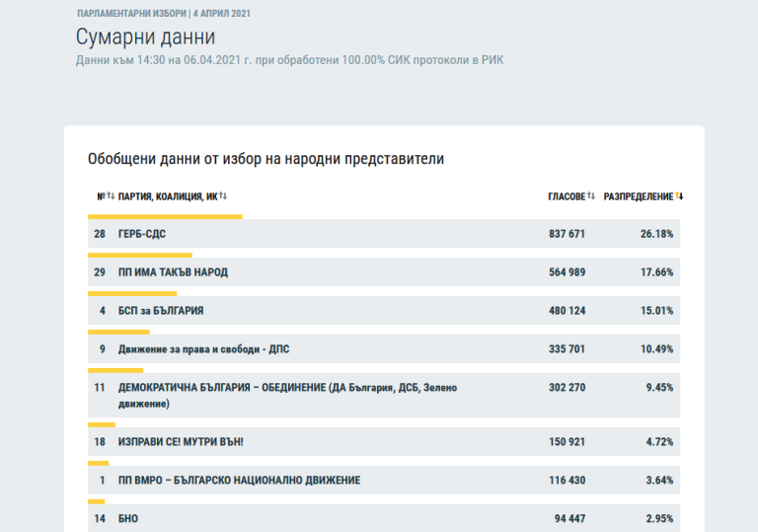
Task: Click vote count 564 989
Action: (567, 272)
